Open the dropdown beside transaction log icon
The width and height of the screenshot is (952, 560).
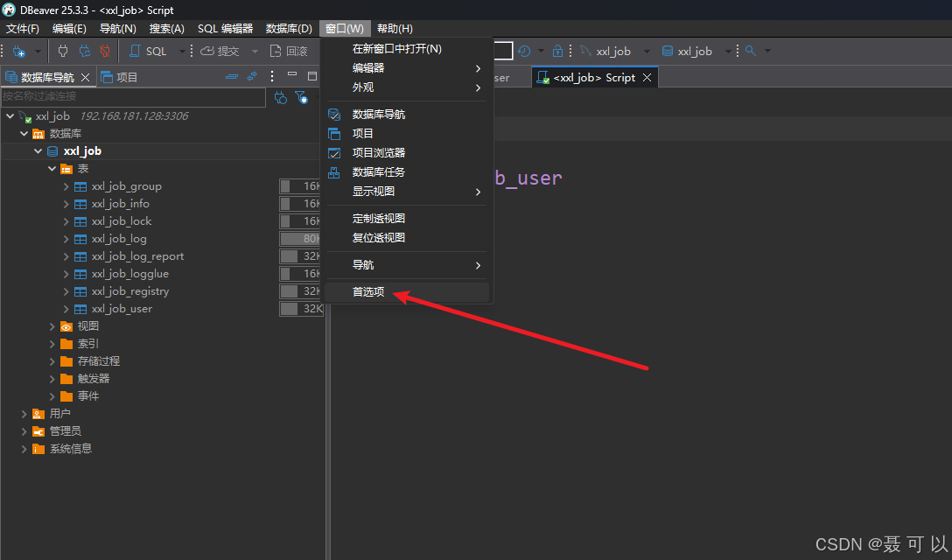541,51
